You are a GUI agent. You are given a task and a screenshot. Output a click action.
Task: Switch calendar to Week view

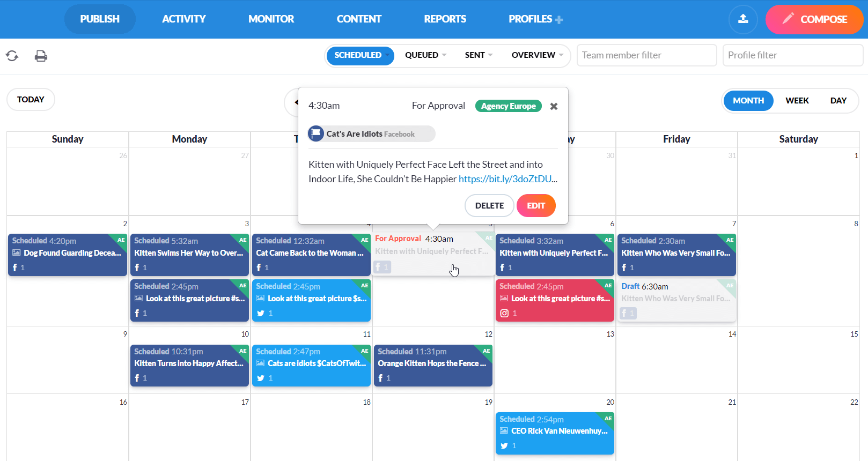[x=797, y=101]
